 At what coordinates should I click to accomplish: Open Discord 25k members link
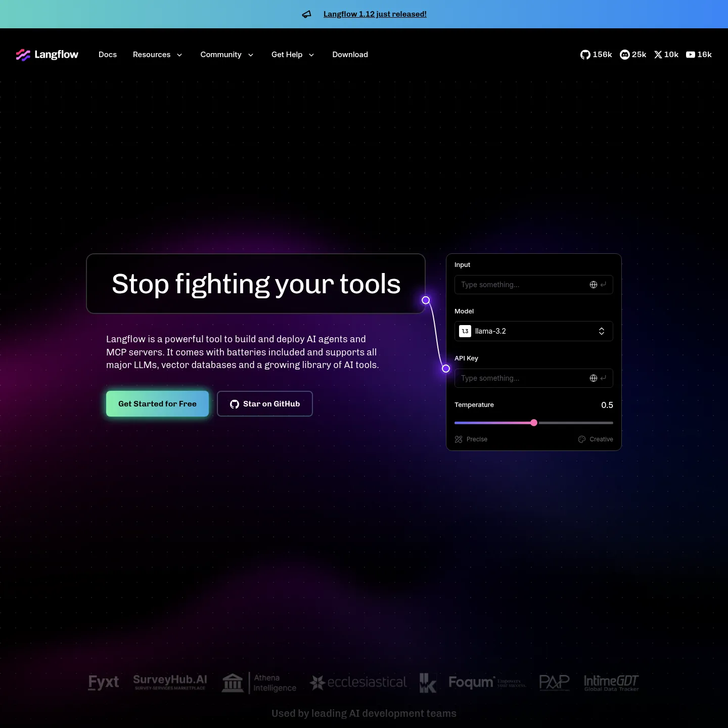click(633, 55)
